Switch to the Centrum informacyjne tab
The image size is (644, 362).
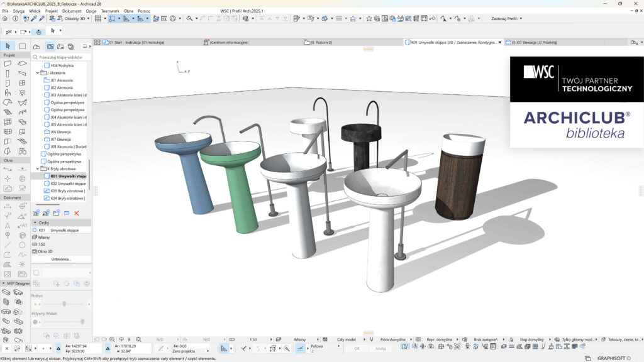point(229,43)
